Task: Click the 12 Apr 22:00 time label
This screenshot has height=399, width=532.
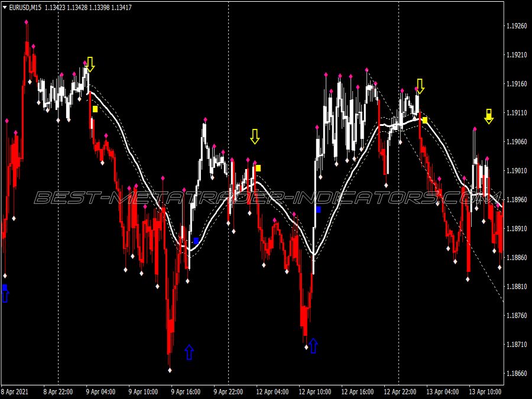Action: (400, 392)
